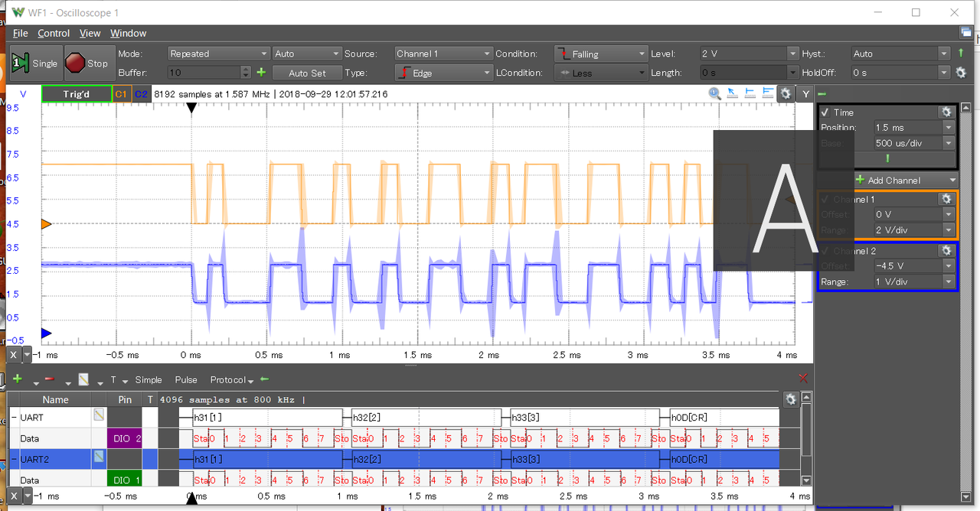Viewport: 980px width, 511px height.
Task: Open the Control menu
Action: pos(54,33)
